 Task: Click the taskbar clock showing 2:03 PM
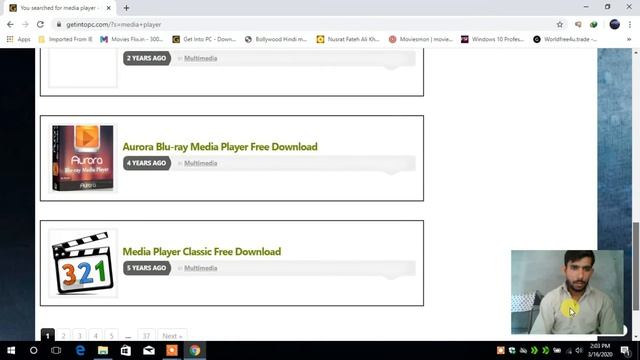pos(600,350)
